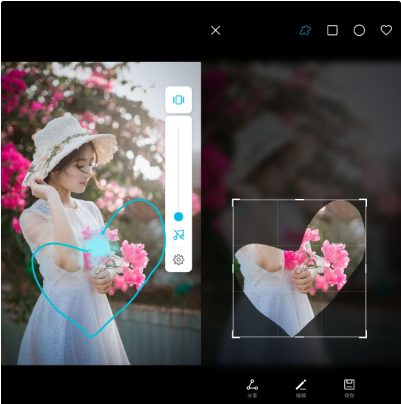
Task: Save the cropped screenshot (保存)
Action: (x=349, y=388)
